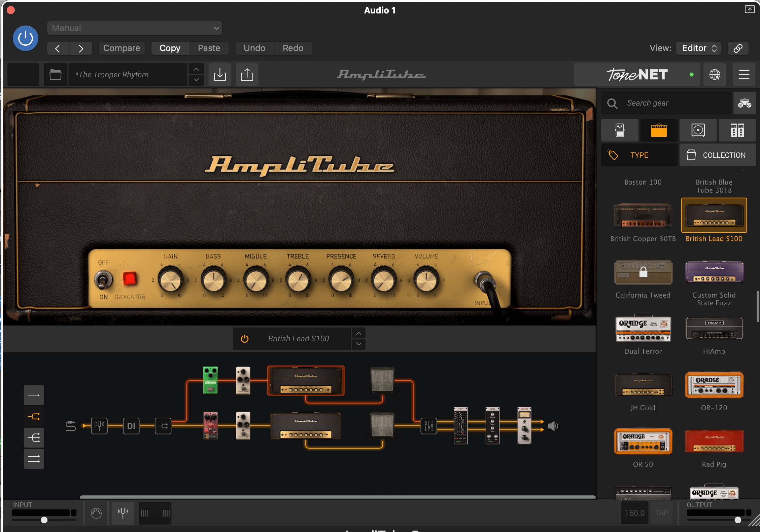Select OR 50 amp thumbnail
The height and width of the screenshot is (532, 760).
coord(643,442)
